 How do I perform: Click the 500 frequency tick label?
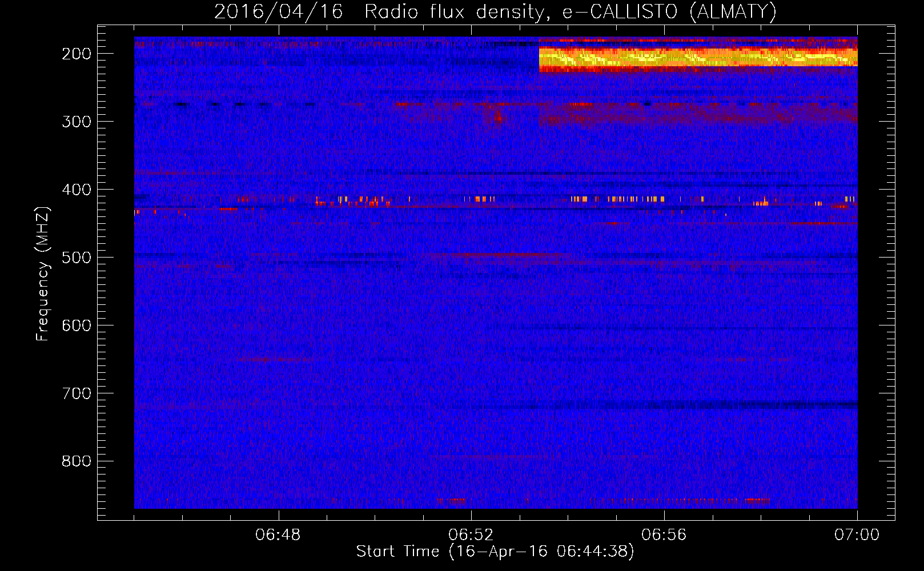pos(77,258)
